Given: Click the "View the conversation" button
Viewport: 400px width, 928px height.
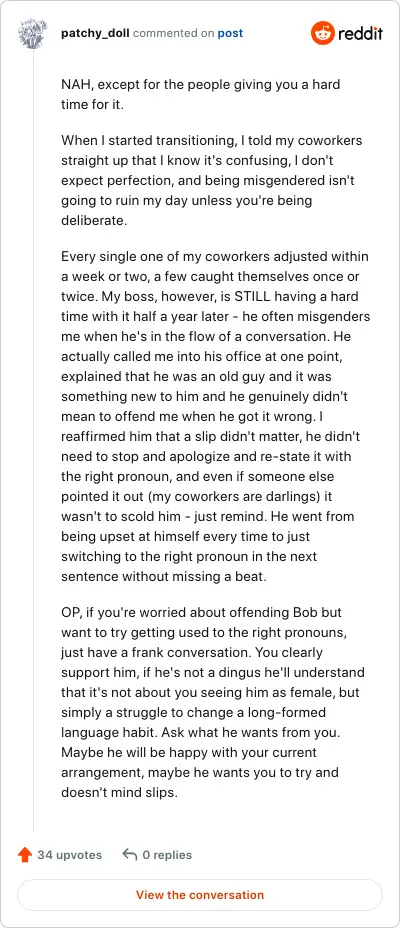Looking at the screenshot, I should (200, 895).
